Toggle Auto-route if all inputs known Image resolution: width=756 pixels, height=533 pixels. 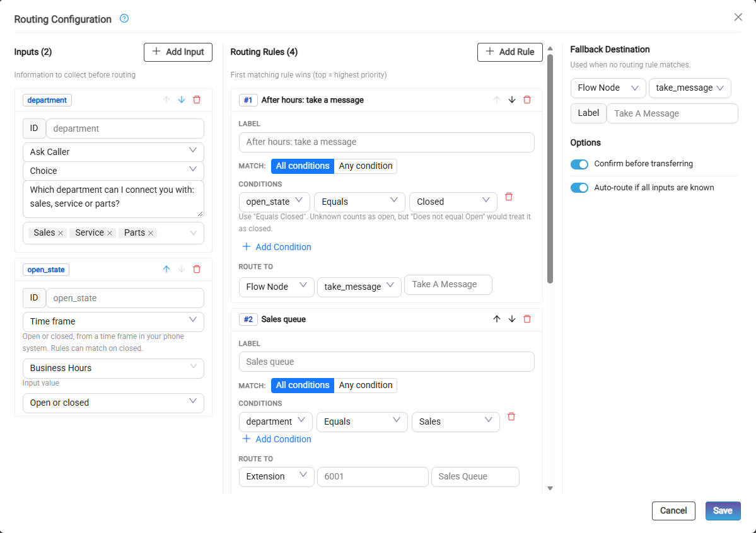click(579, 188)
